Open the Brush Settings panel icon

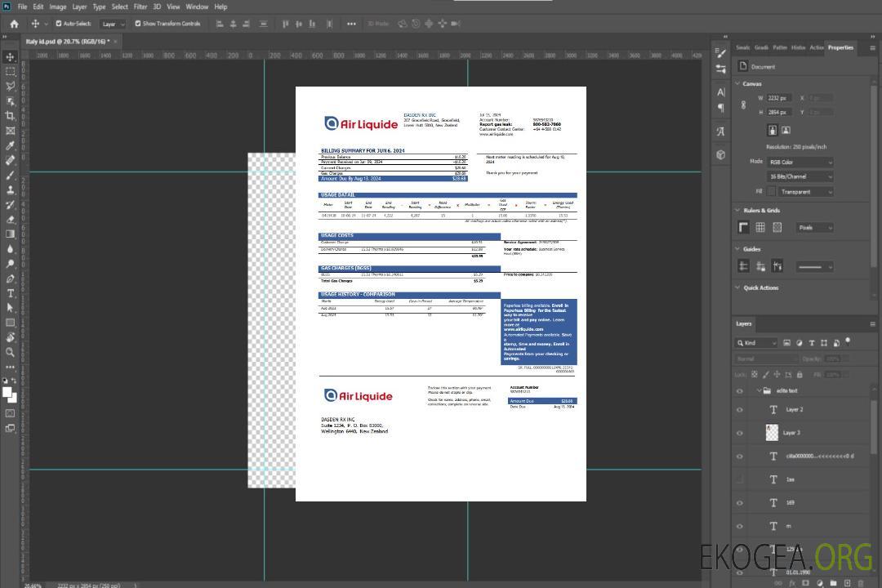coord(721,53)
